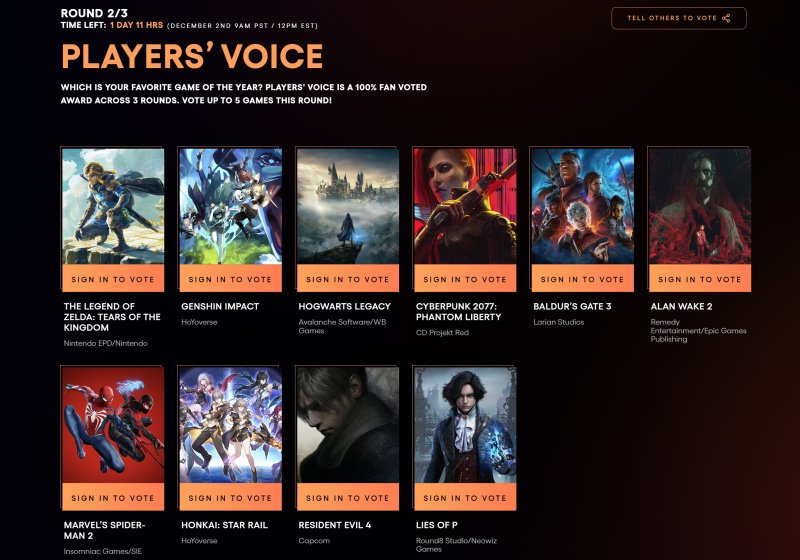Click Tell Others to Vote button

(x=679, y=18)
